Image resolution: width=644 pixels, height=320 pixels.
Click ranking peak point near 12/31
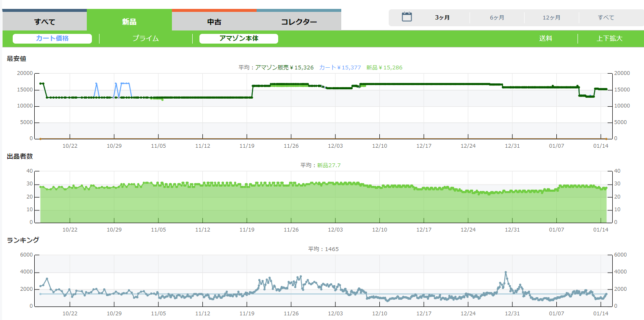point(506,272)
